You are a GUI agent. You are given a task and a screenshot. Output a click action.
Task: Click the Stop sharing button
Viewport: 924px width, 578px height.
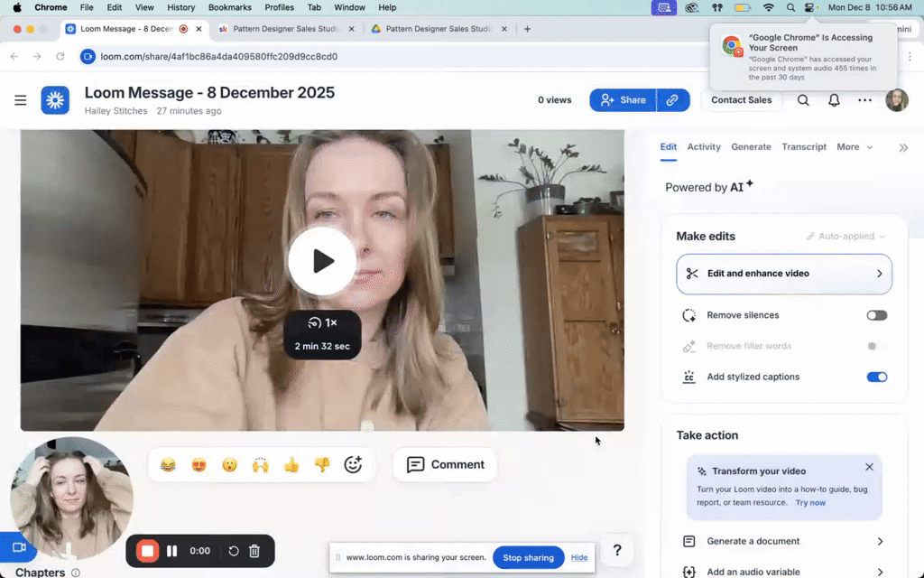pyautogui.click(x=528, y=557)
